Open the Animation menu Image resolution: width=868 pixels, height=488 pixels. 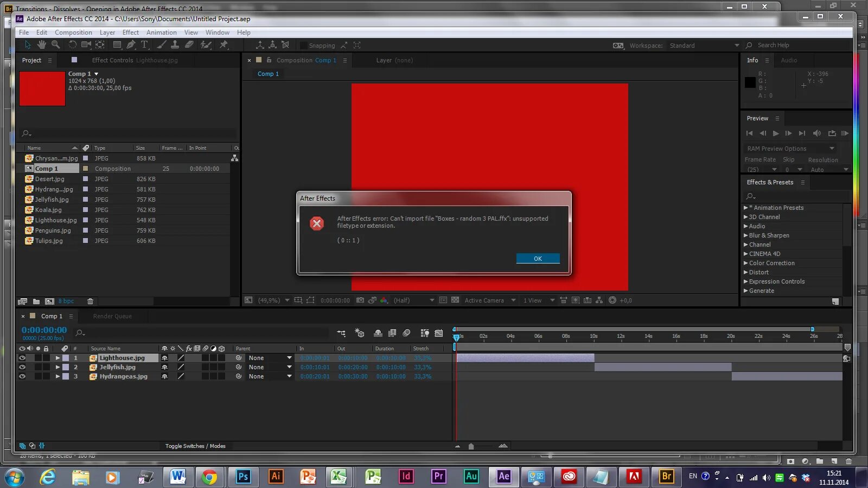[161, 33]
